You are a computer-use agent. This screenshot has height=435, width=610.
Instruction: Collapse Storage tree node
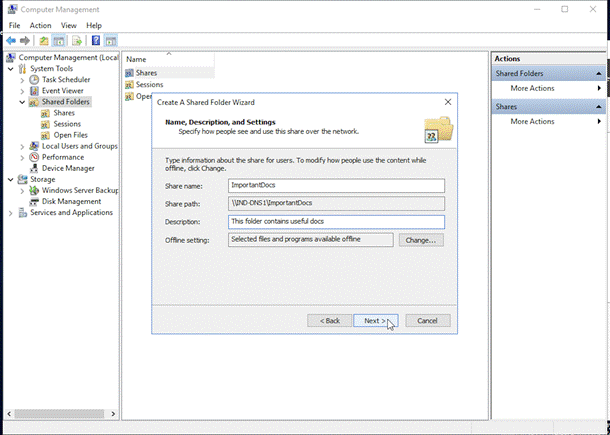(11, 180)
